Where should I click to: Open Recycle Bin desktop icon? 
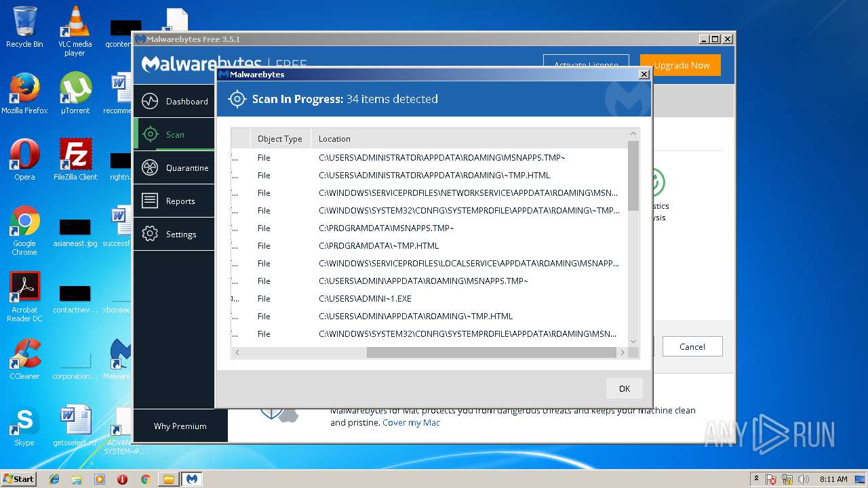(24, 27)
